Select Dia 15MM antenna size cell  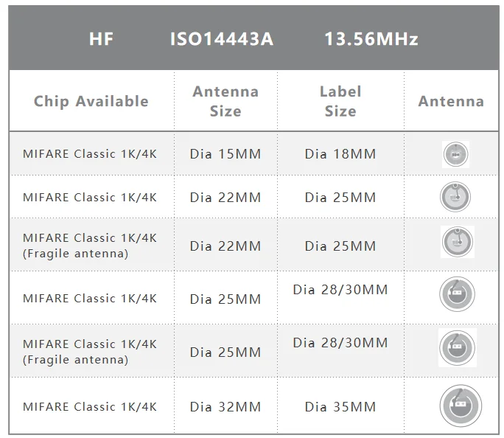click(x=225, y=154)
